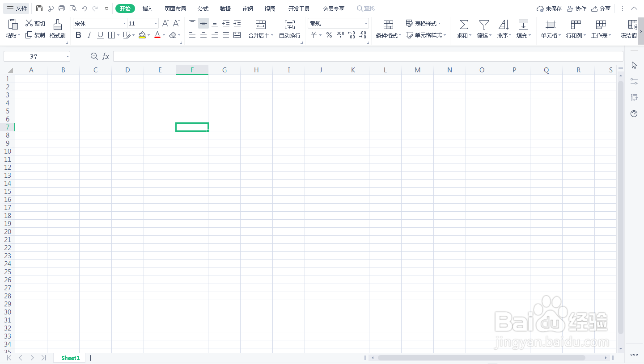Expand the fill color dropdown arrow
This screenshot has width=644, height=364.
(148, 35)
